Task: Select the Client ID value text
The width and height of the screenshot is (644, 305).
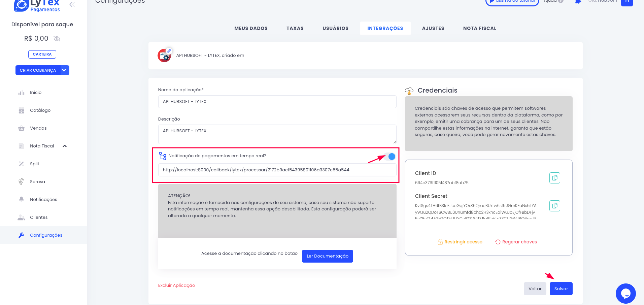Action: point(442,183)
